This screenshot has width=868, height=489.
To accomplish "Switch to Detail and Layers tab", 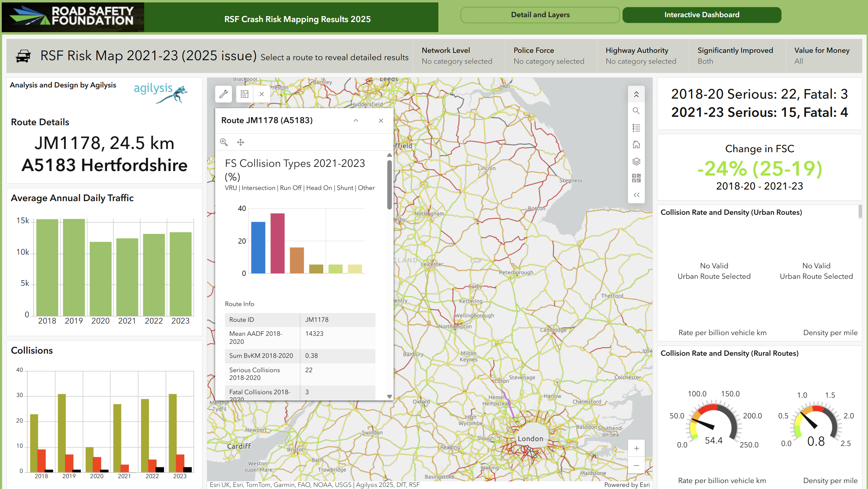I will (x=540, y=15).
